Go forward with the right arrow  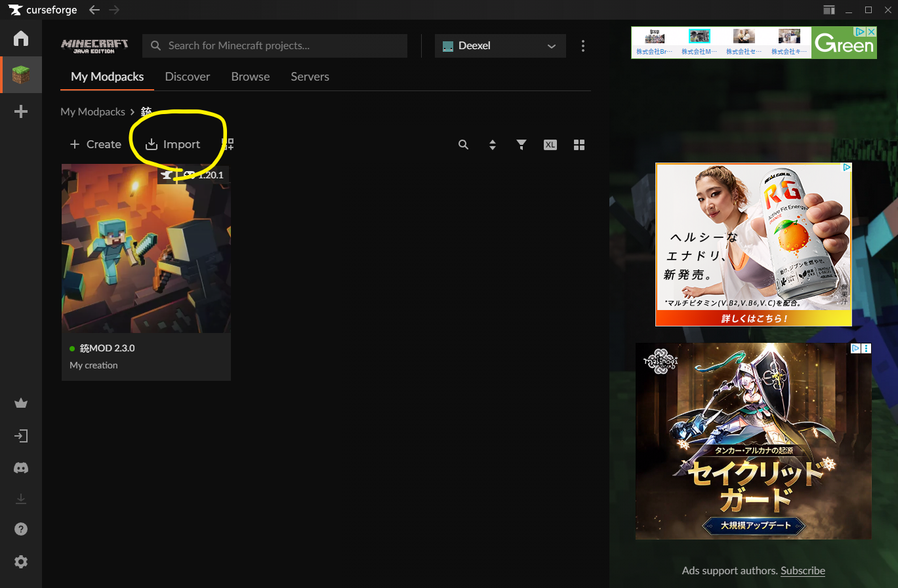(x=114, y=10)
